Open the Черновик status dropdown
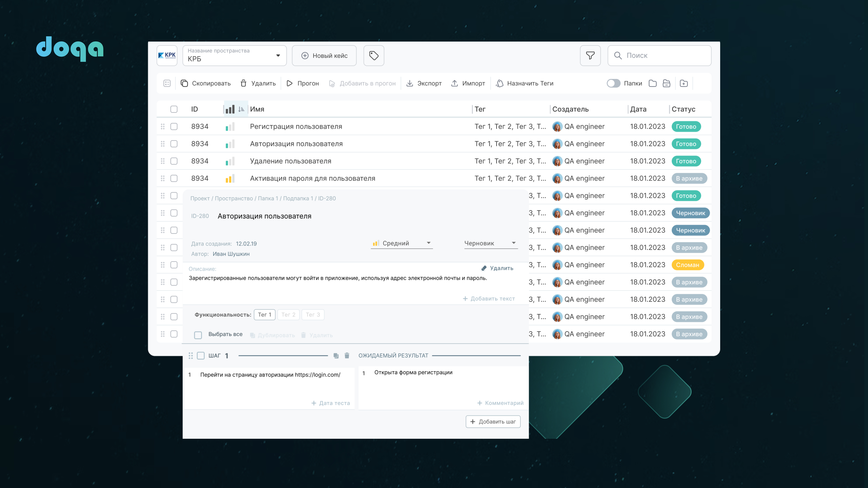 [x=490, y=243]
